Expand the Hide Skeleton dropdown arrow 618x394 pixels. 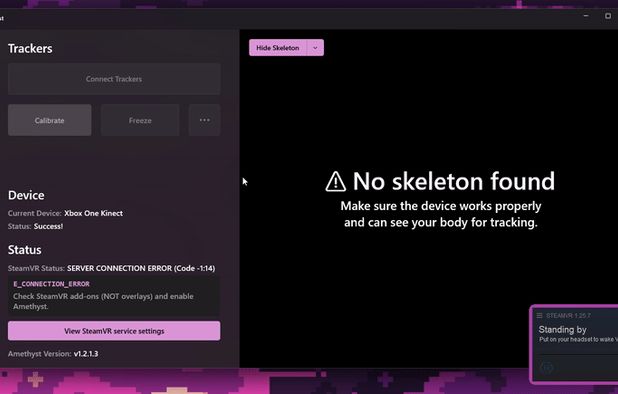click(315, 48)
